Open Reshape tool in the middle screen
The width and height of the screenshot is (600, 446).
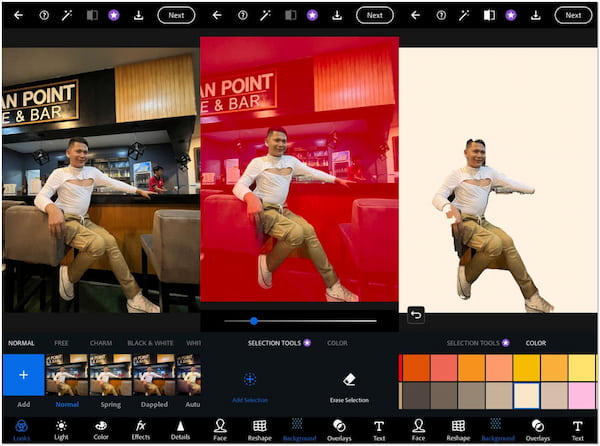pos(259,428)
